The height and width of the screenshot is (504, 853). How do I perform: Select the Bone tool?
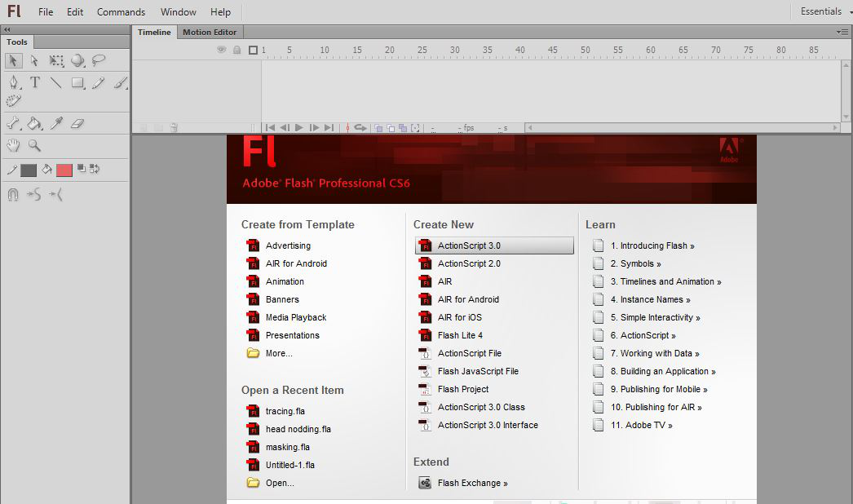[x=14, y=123]
